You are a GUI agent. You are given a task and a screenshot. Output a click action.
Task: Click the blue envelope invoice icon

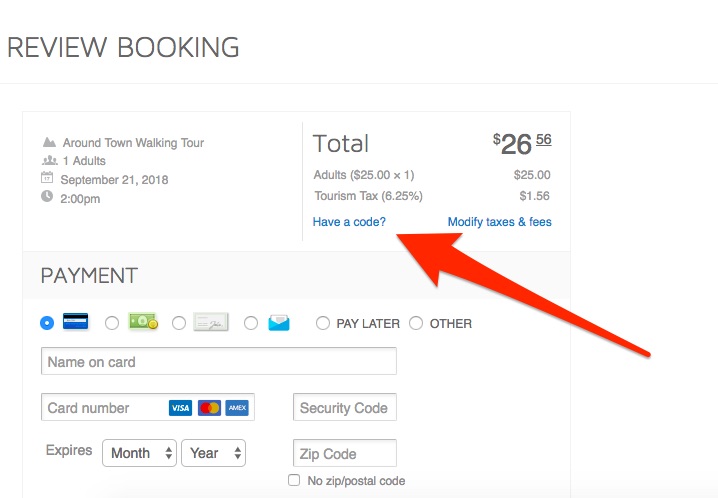tap(279, 323)
